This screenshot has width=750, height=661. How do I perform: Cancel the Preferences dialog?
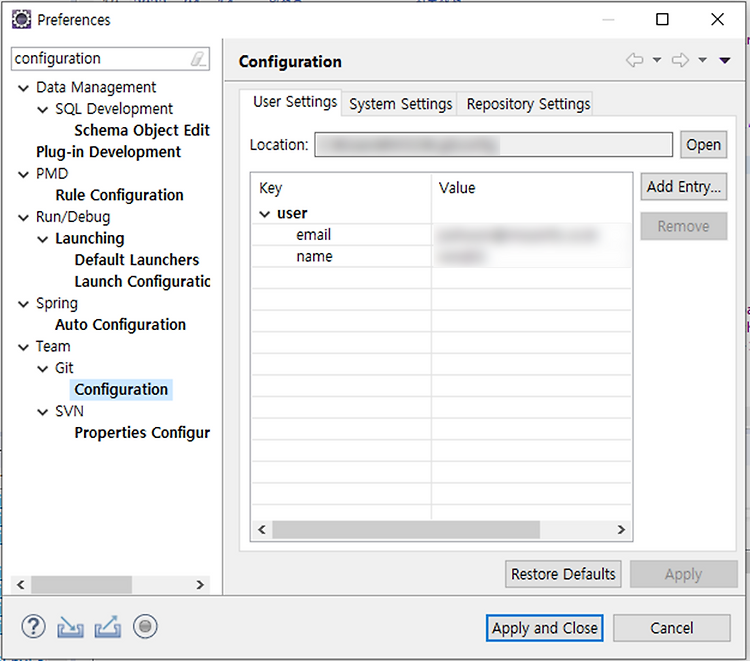672,628
